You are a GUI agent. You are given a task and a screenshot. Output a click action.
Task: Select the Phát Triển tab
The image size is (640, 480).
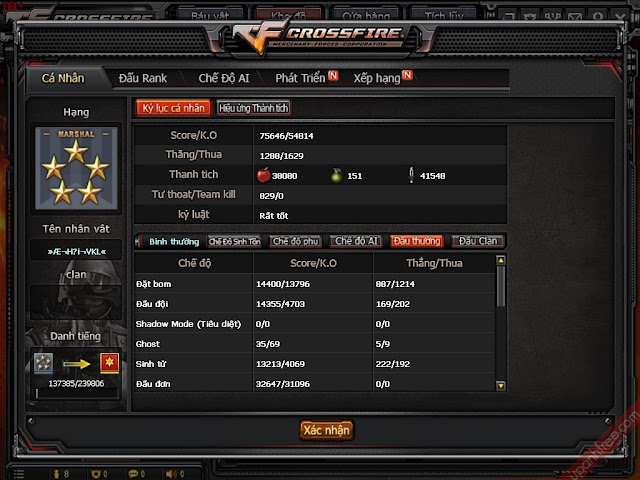coord(300,78)
